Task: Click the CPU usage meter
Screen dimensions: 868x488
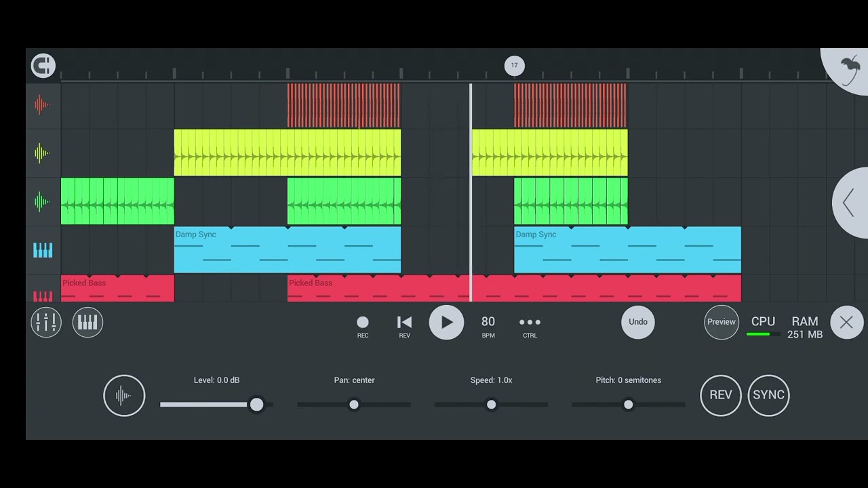Action: coord(763,326)
